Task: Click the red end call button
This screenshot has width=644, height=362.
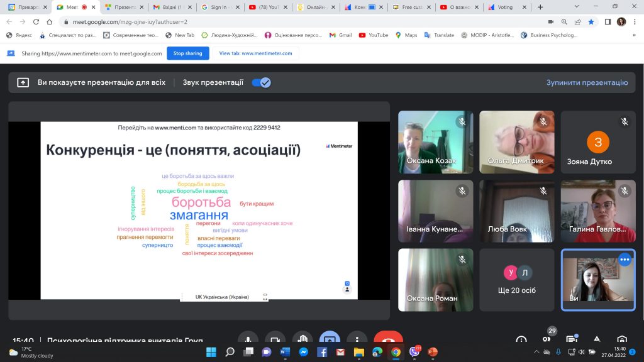Action: pos(388,340)
